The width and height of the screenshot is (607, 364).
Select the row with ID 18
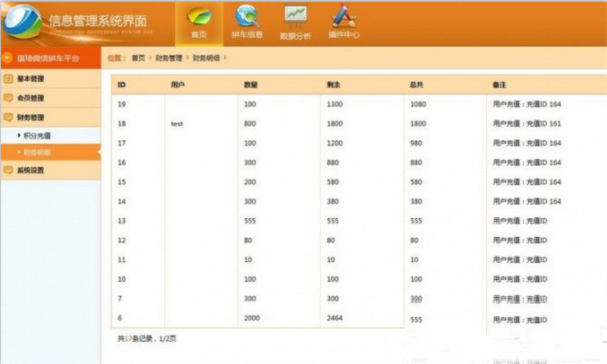coord(358,124)
